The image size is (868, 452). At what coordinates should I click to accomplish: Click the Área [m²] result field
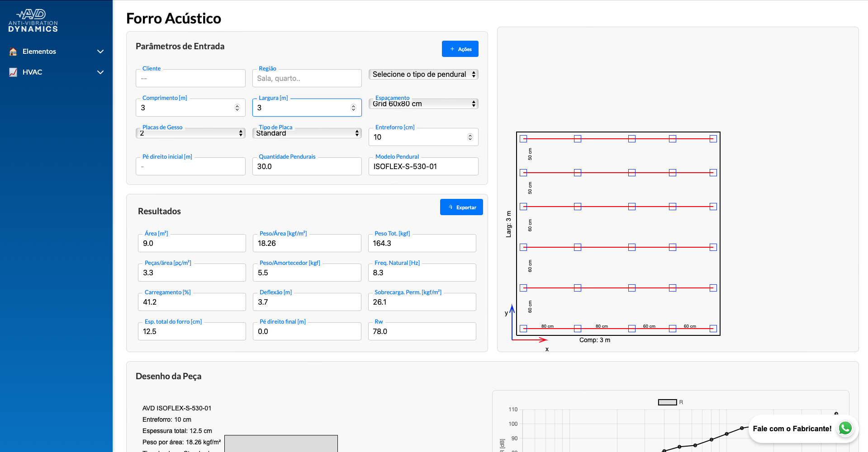pyautogui.click(x=192, y=243)
